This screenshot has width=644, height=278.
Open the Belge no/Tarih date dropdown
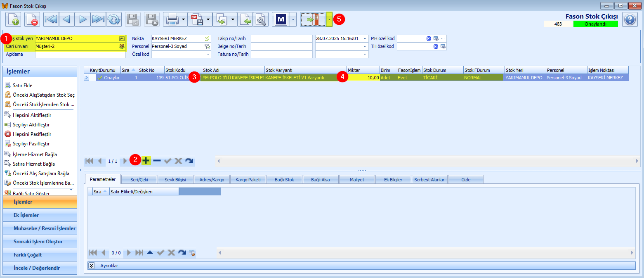point(365,47)
